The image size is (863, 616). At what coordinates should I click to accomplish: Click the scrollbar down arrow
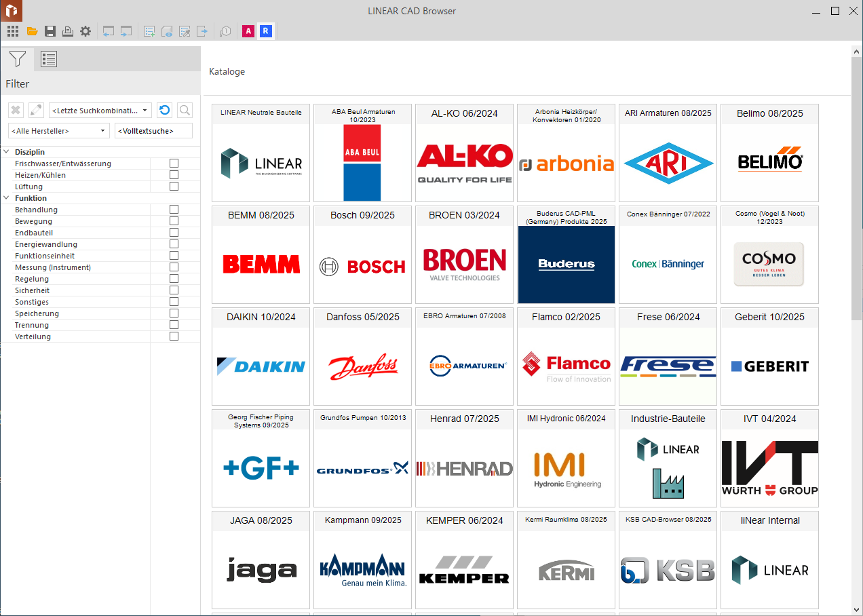click(857, 610)
